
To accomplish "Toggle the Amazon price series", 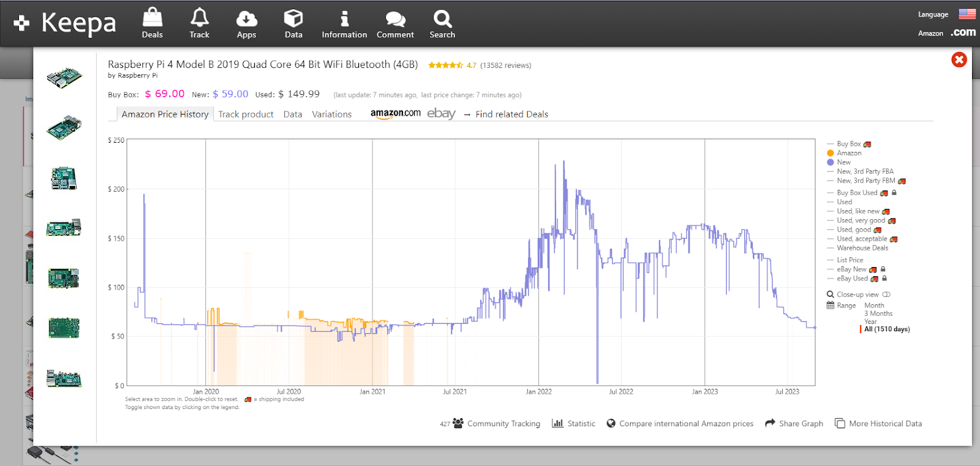I will coord(844,153).
